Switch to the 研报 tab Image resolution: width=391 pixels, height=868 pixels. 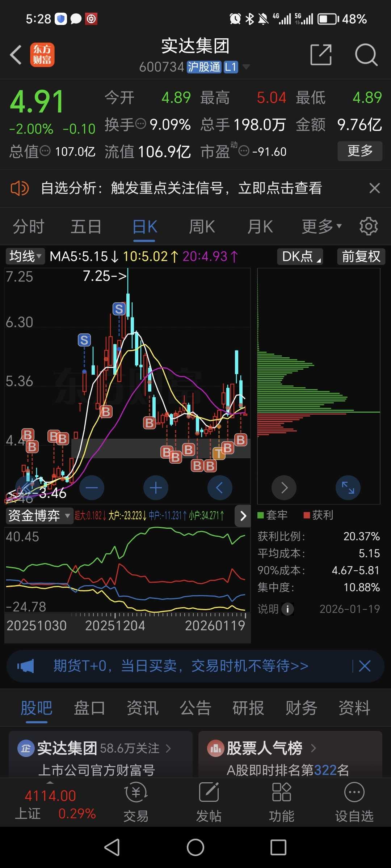pyautogui.click(x=248, y=708)
